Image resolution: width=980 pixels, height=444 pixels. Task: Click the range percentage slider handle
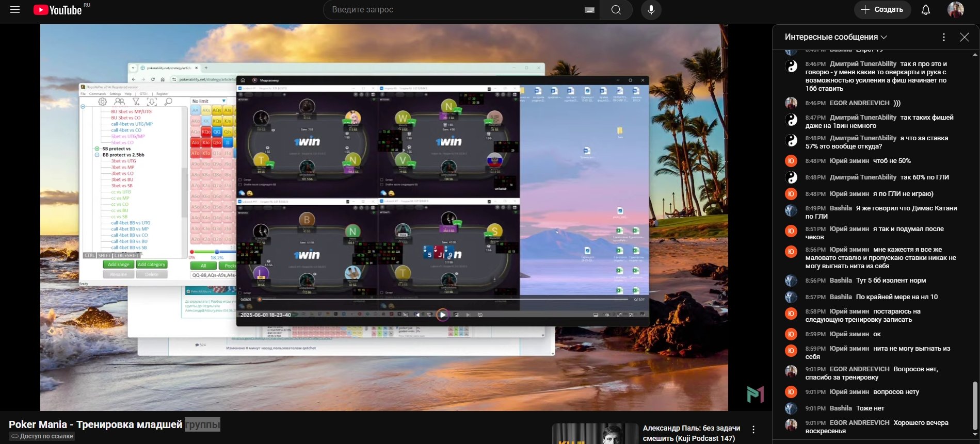(217, 252)
